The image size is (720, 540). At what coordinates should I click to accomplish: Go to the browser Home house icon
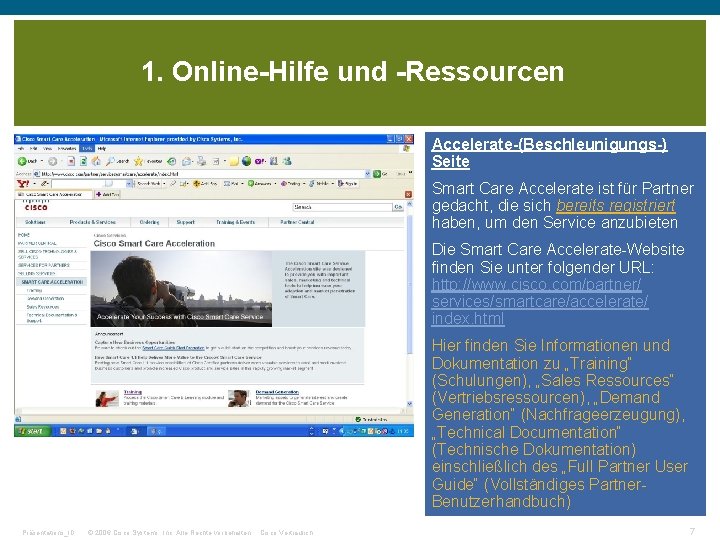tap(96, 161)
